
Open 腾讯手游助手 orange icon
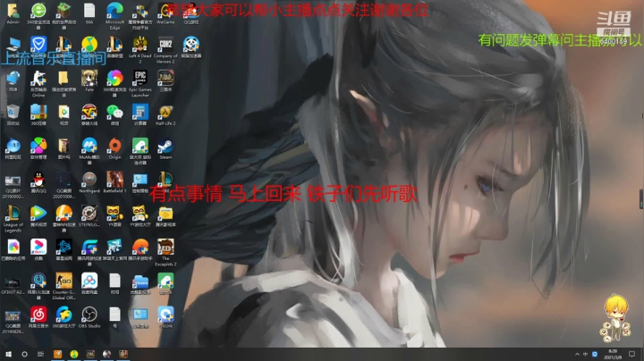(x=140, y=247)
